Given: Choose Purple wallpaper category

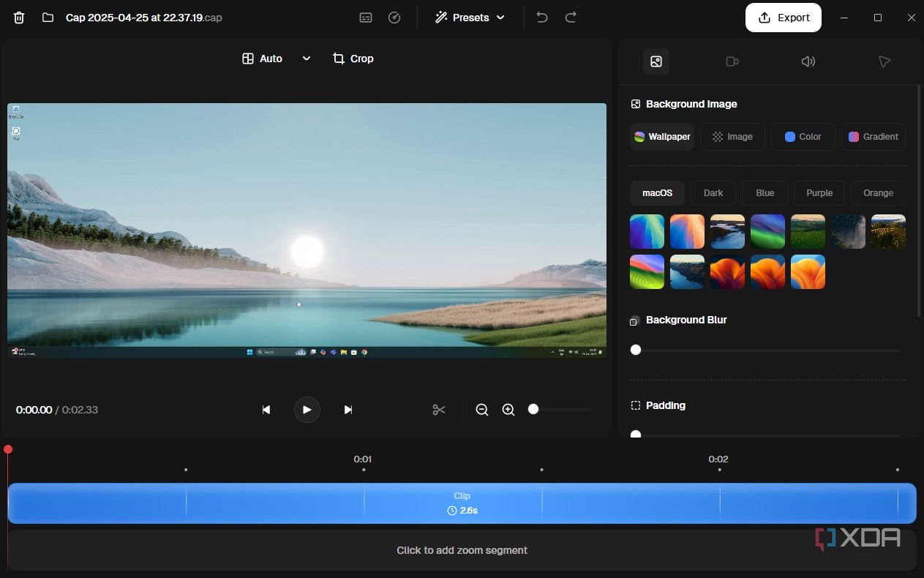Looking at the screenshot, I should tap(819, 193).
